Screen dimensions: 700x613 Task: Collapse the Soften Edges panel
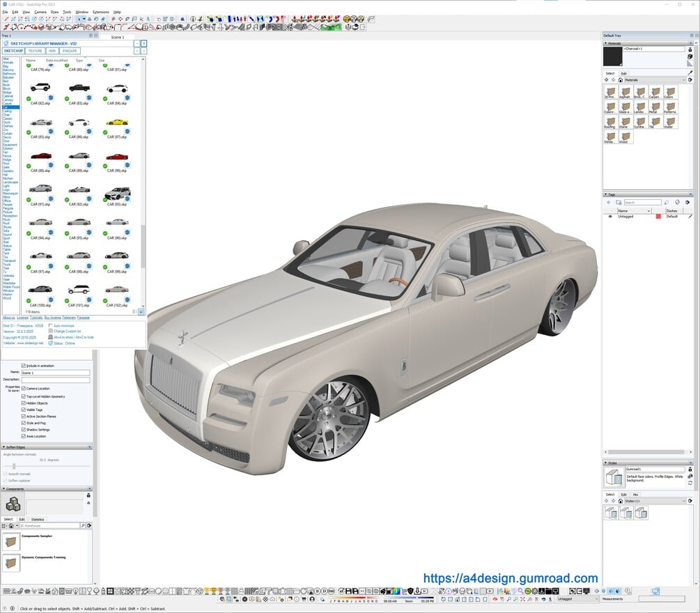(x=4, y=447)
